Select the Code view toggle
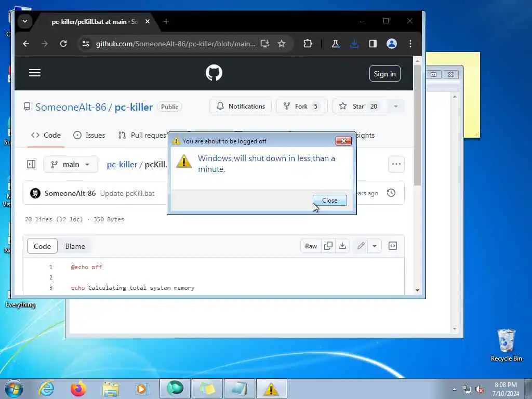532x399 pixels. (42, 246)
